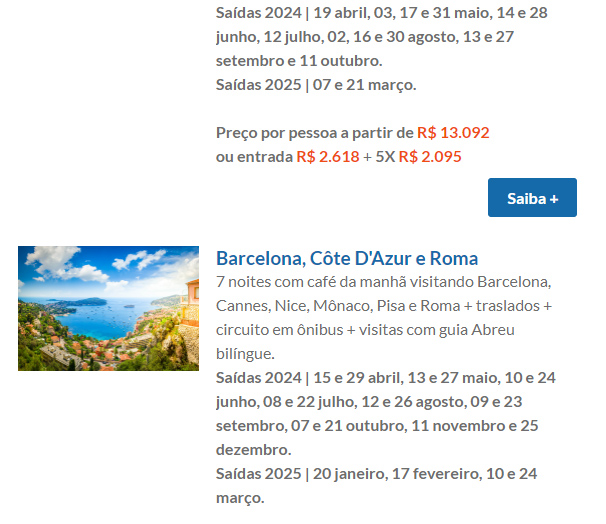The height and width of the screenshot is (524, 606).
Task: Open the Côte d'Azur coastline thumbnail
Action: 108,308
